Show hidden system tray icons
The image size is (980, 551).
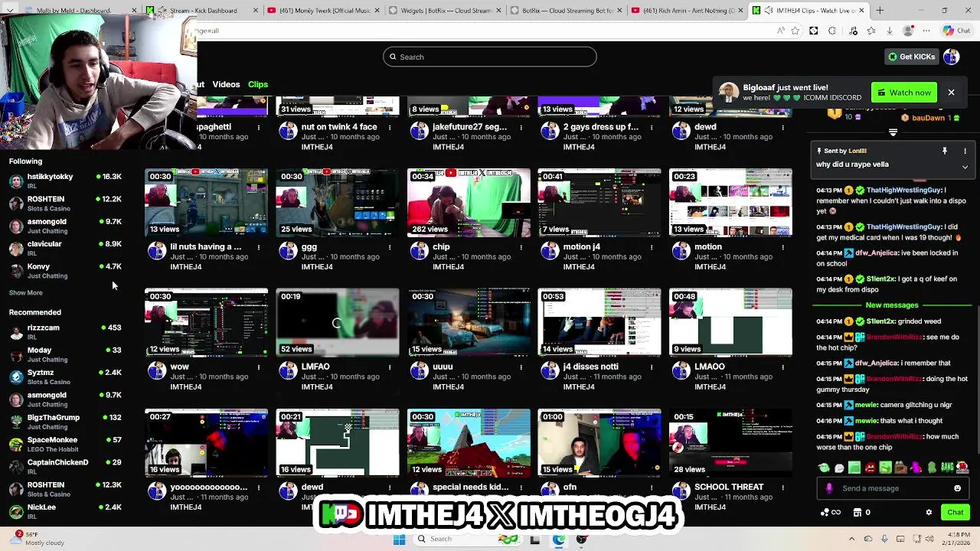click(x=851, y=539)
